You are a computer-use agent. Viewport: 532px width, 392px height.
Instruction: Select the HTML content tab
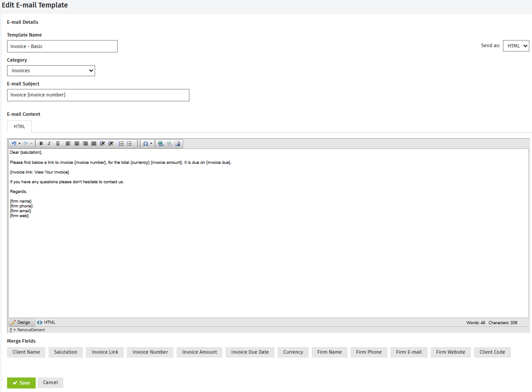click(x=19, y=126)
